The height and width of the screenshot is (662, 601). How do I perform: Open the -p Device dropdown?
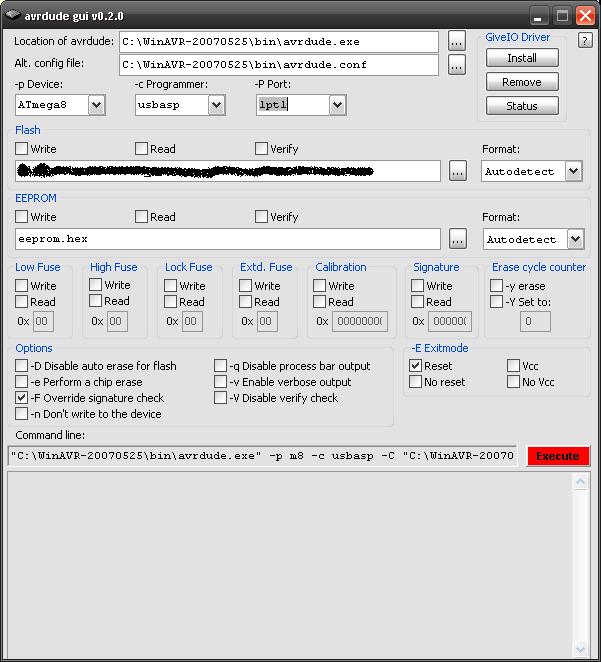pyautogui.click(x=97, y=105)
